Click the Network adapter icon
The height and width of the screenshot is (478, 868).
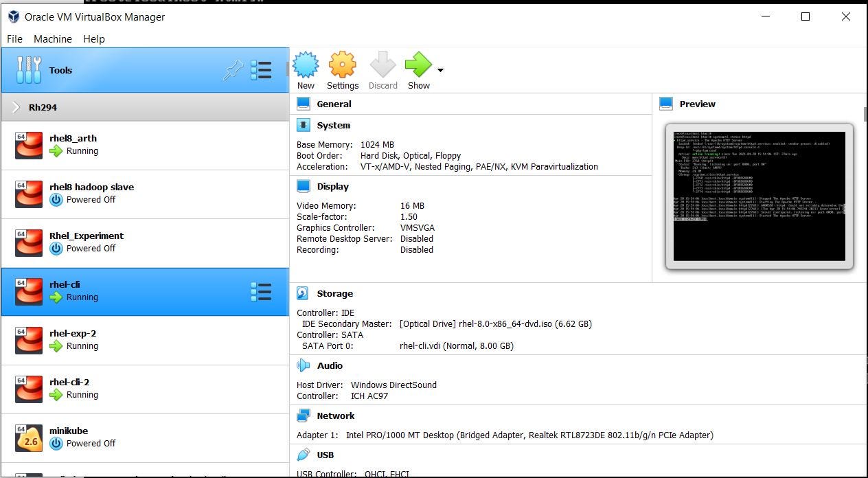[303, 416]
